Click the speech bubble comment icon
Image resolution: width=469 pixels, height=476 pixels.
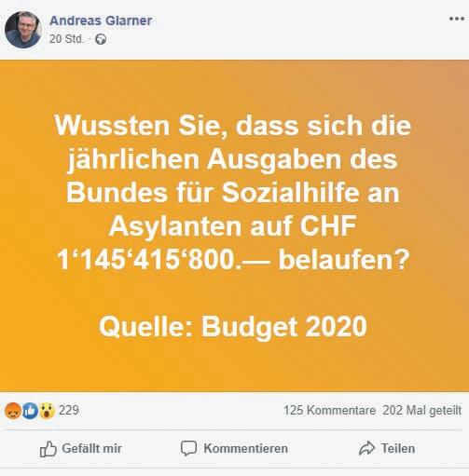(188, 448)
